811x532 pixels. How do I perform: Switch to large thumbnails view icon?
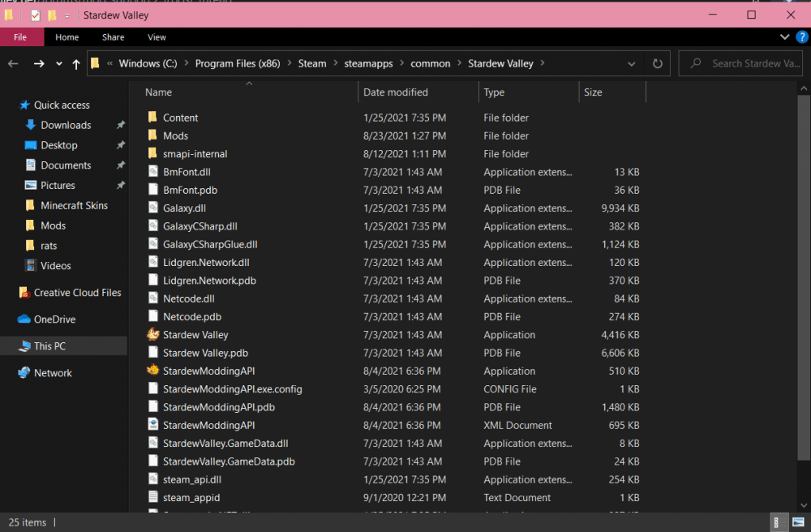coord(798,522)
